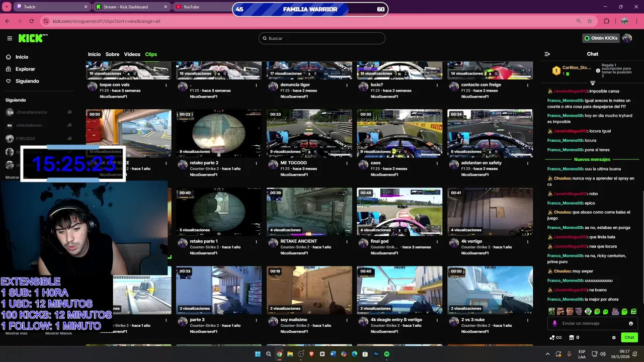Open the 'retake parte 2' clip thumbnail
The height and width of the screenshot is (362, 644).
[x=218, y=133]
